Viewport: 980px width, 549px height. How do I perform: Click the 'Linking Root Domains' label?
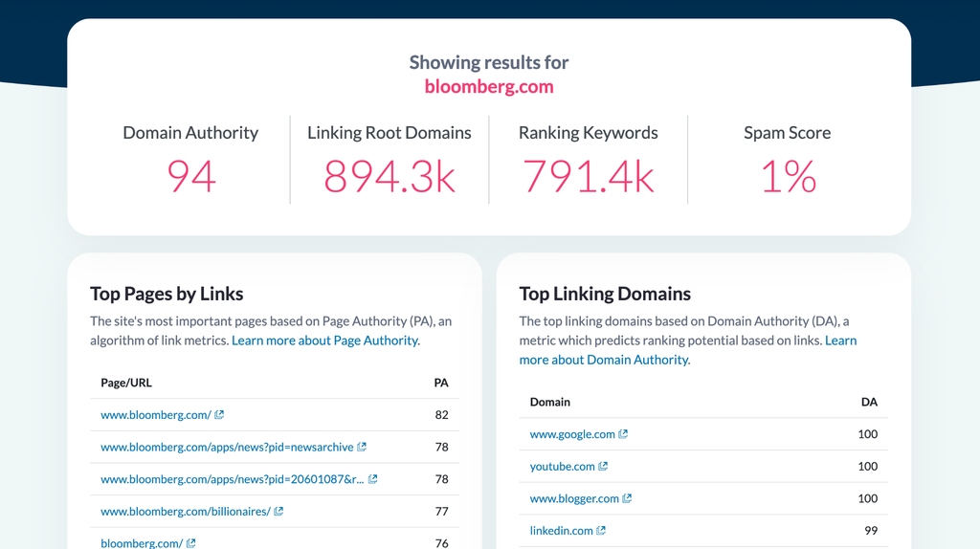[x=390, y=132]
